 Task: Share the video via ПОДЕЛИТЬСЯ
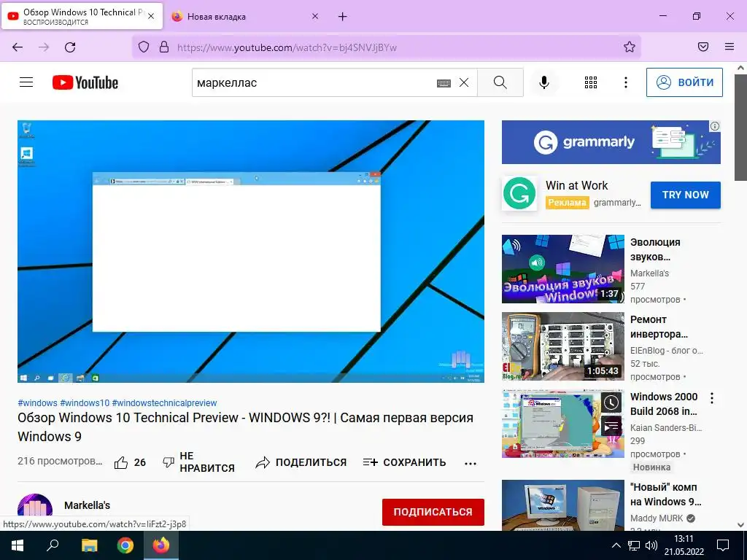tap(301, 462)
